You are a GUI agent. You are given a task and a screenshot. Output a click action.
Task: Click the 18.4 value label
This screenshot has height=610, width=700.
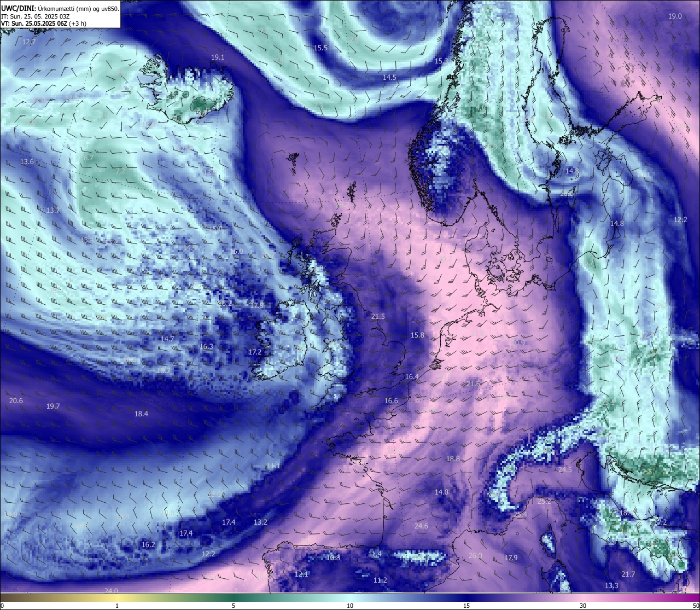click(141, 414)
